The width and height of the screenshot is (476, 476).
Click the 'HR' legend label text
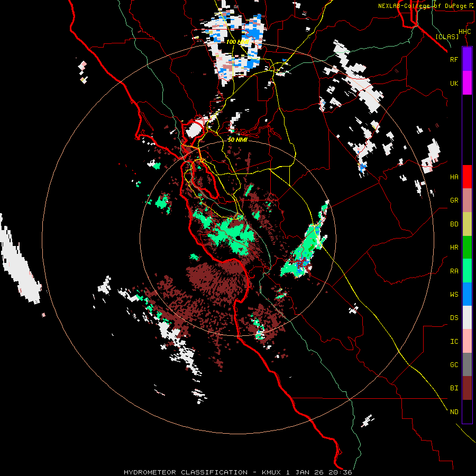[x=454, y=248]
